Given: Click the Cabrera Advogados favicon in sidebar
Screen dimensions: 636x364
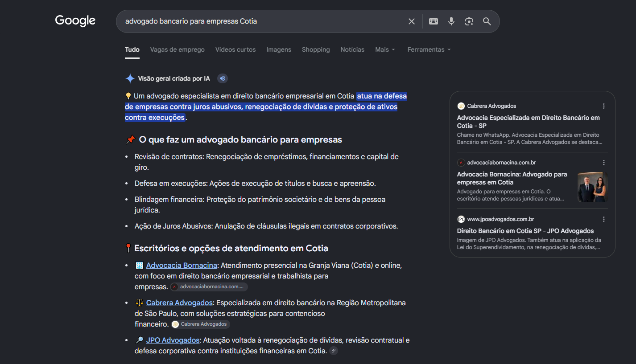Looking at the screenshot, I should click(x=461, y=106).
